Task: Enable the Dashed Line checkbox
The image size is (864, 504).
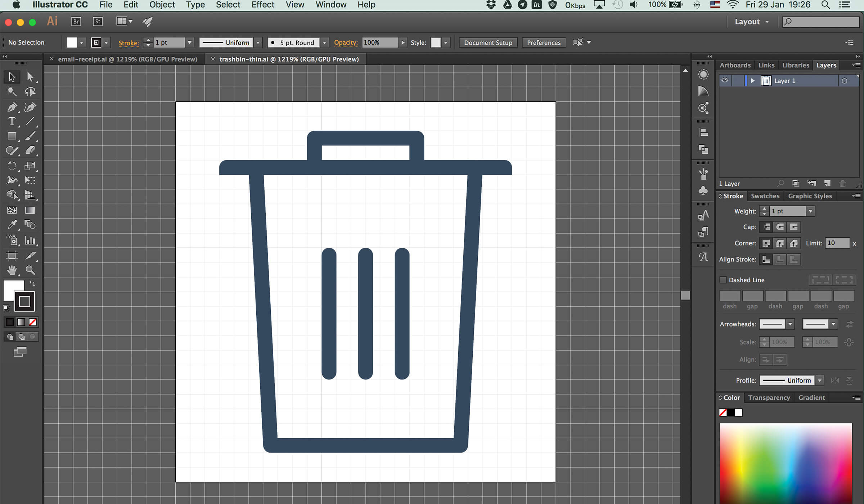Action: click(x=723, y=280)
